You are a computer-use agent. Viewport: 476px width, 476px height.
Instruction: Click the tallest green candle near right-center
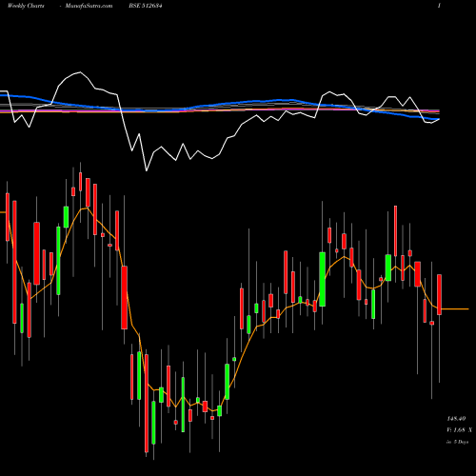click(323, 279)
